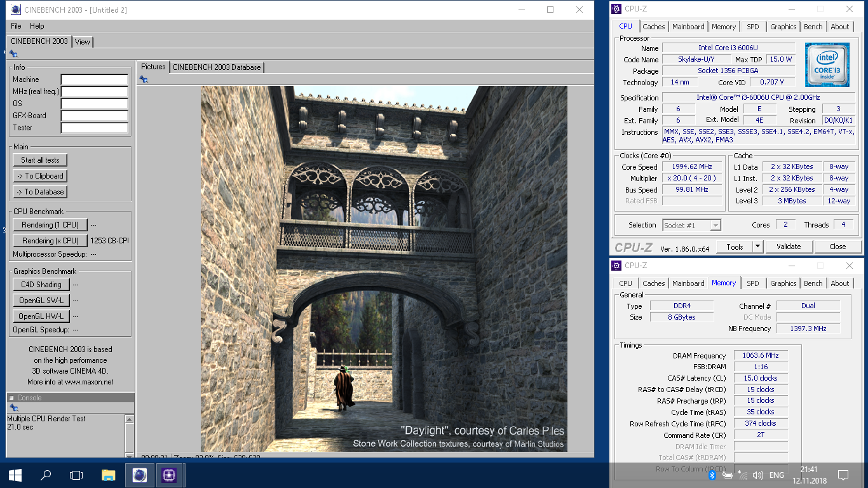Switch to CPU-Z taskbar icon
Image resolution: width=868 pixels, height=488 pixels.
[x=169, y=475]
